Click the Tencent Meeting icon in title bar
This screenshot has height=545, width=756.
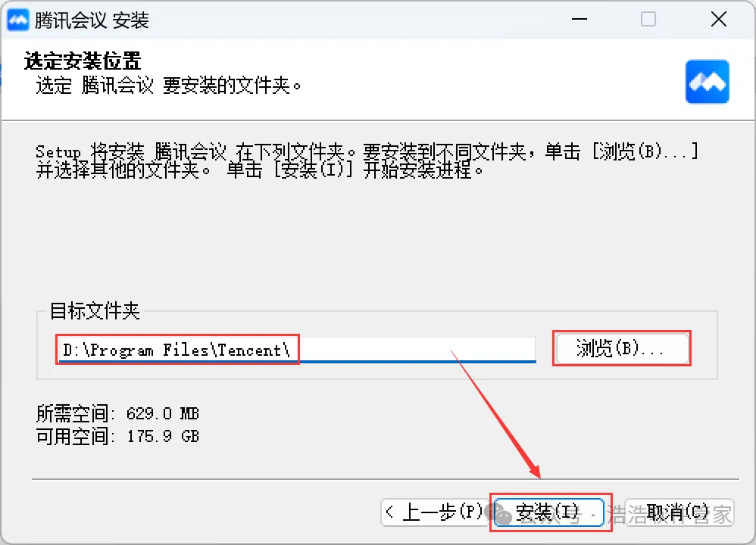click(x=18, y=20)
